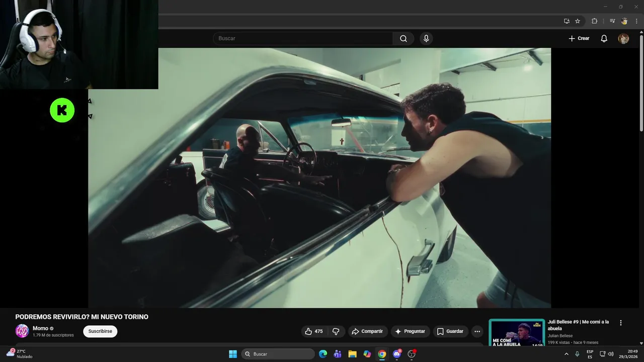This screenshot has height=362, width=644.
Task: Open YouTube notifications bell
Action: [x=604, y=39]
